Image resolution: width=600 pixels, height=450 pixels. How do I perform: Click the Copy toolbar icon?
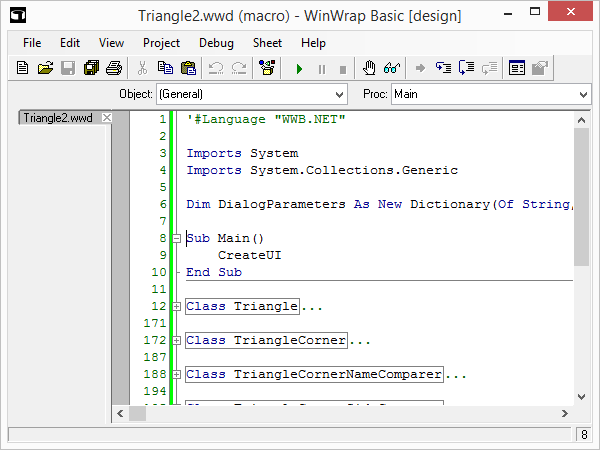coord(165,68)
